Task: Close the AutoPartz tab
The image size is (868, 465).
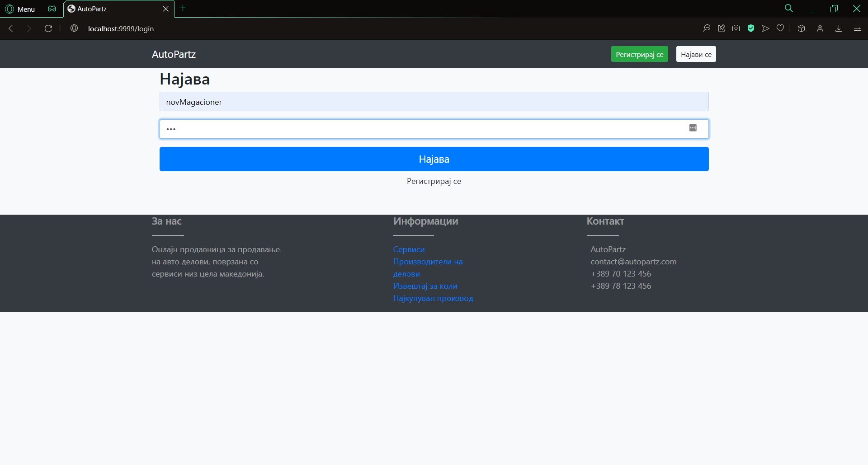Action: (165, 9)
